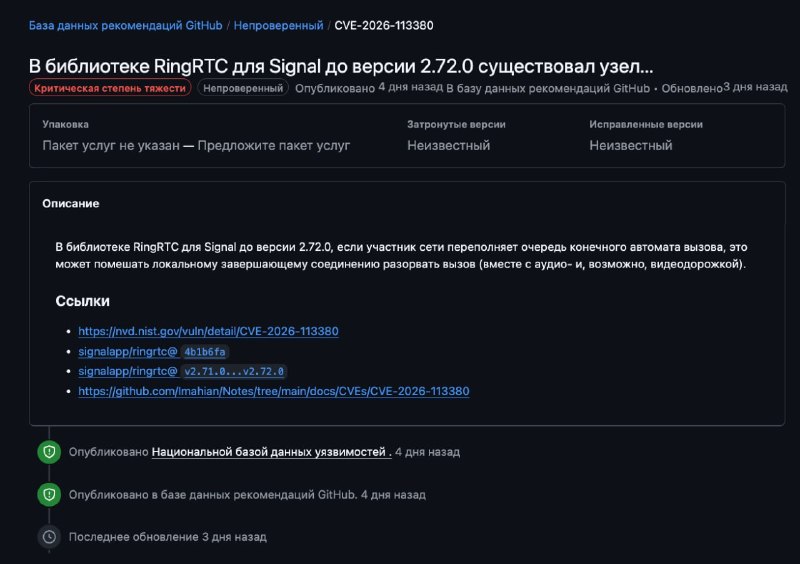Click the green shield icon for GitHub publication
The width and height of the screenshot is (800, 564).
(49, 494)
